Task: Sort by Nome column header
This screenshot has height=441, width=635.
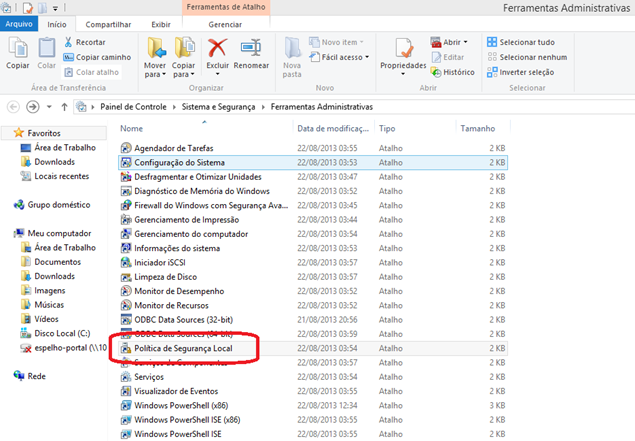Action: (x=132, y=128)
